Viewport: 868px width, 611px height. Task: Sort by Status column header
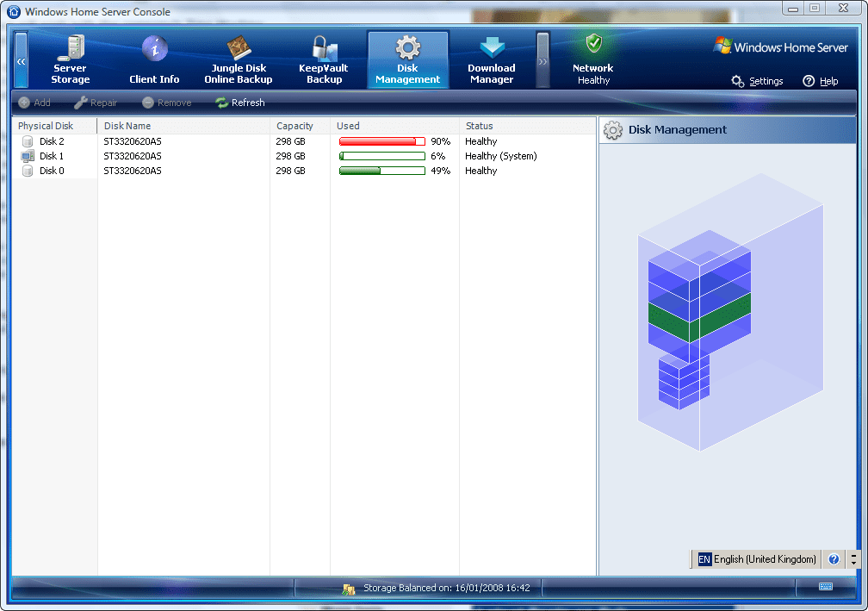(x=528, y=126)
